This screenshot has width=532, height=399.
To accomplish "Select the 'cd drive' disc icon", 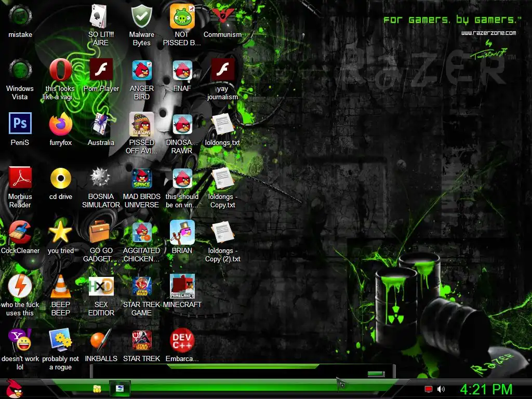I will click(x=60, y=183).
